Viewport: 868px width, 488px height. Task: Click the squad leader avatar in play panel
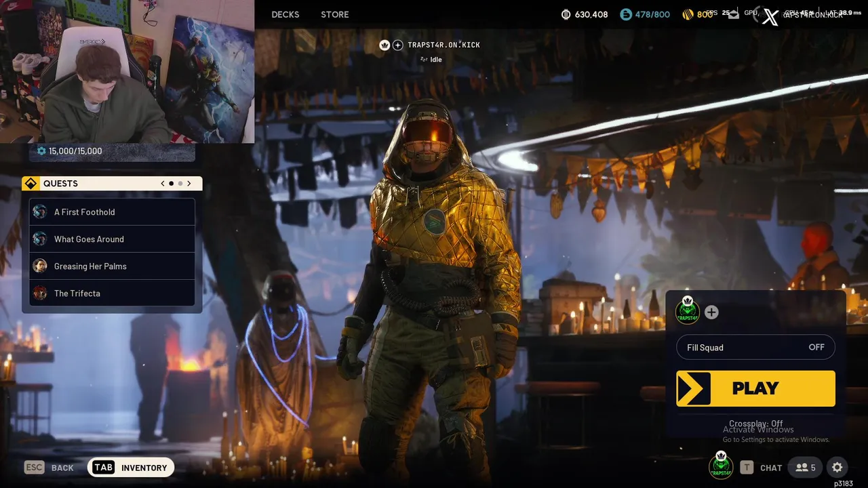pyautogui.click(x=688, y=311)
